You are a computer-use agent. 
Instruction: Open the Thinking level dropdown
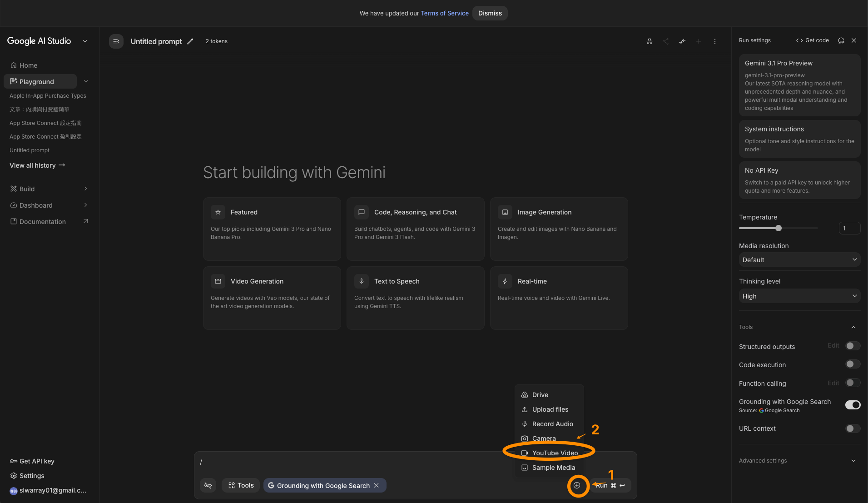click(799, 296)
